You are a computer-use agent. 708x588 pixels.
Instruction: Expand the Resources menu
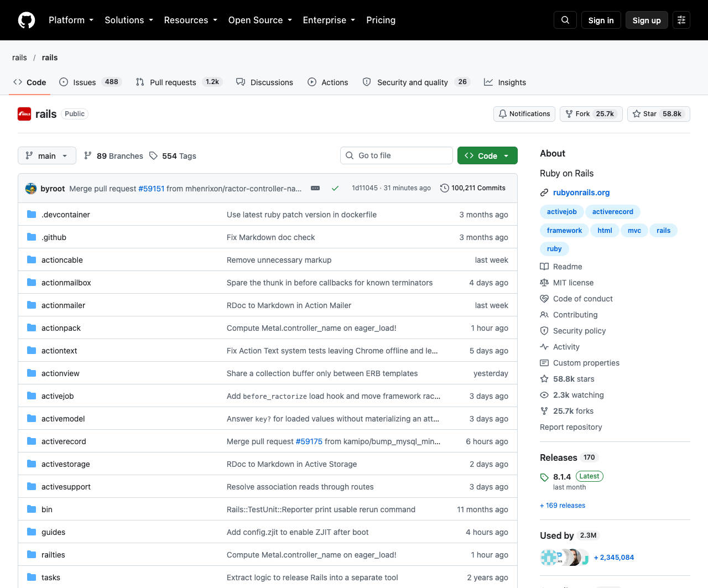pyautogui.click(x=191, y=20)
